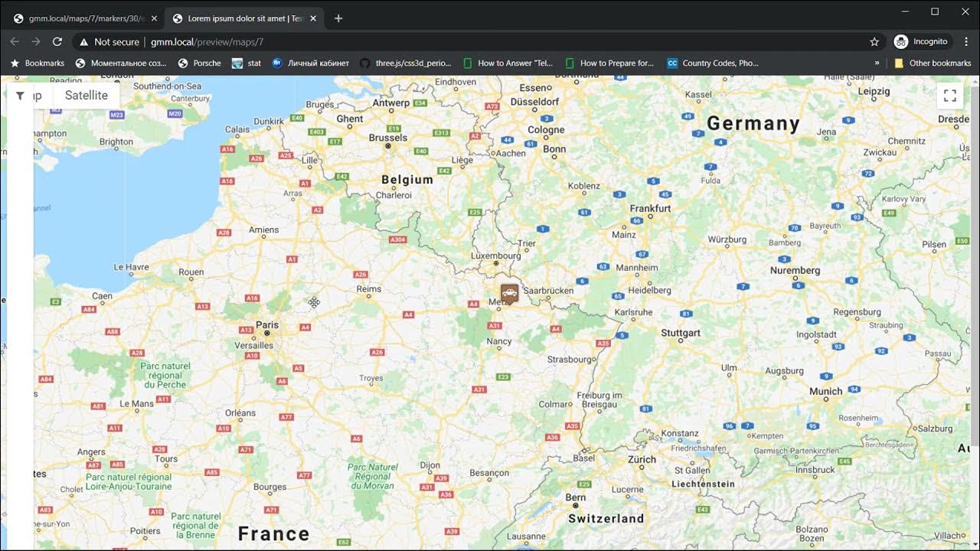
Task: Click the Parc Naturel Régional du Morvan label
Action: [x=372, y=476]
